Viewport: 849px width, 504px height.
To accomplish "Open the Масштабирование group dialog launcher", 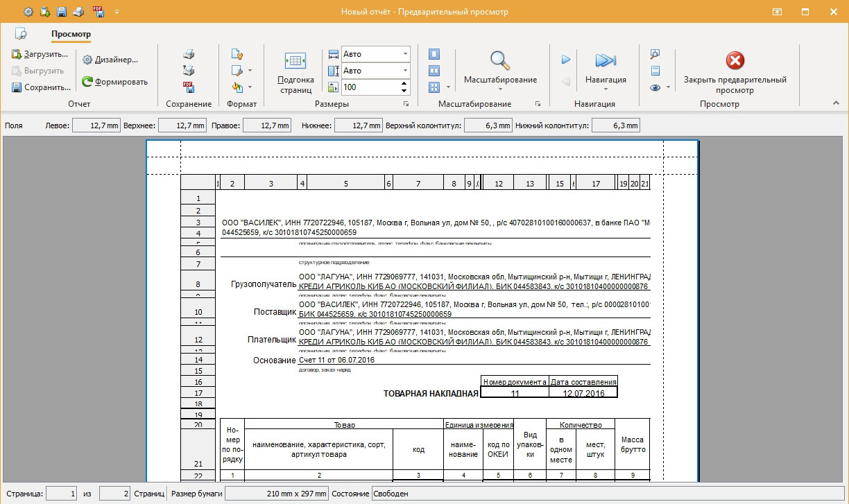I will 538,104.
